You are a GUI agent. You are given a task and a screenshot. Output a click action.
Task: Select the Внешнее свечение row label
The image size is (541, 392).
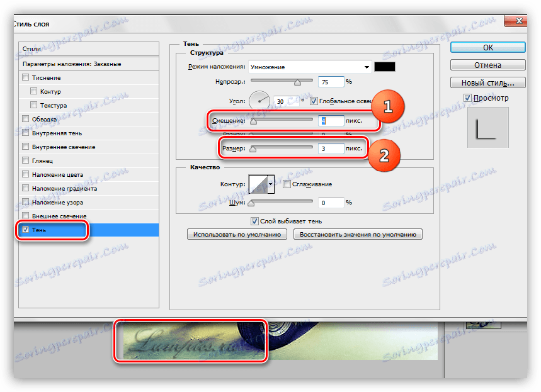point(59,216)
